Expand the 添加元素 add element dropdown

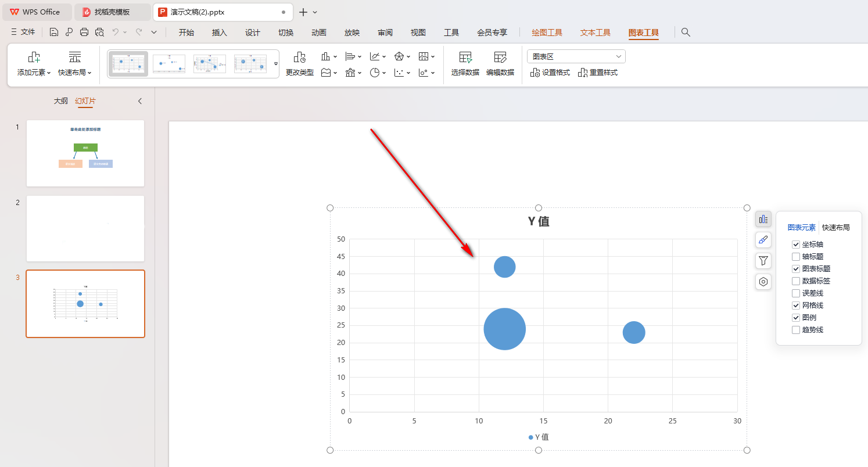coord(34,73)
